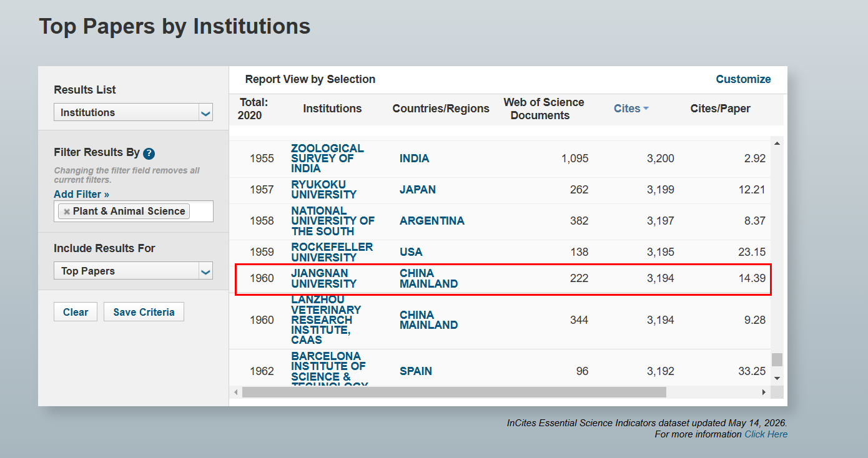Click the Institutions column header

(332, 109)
